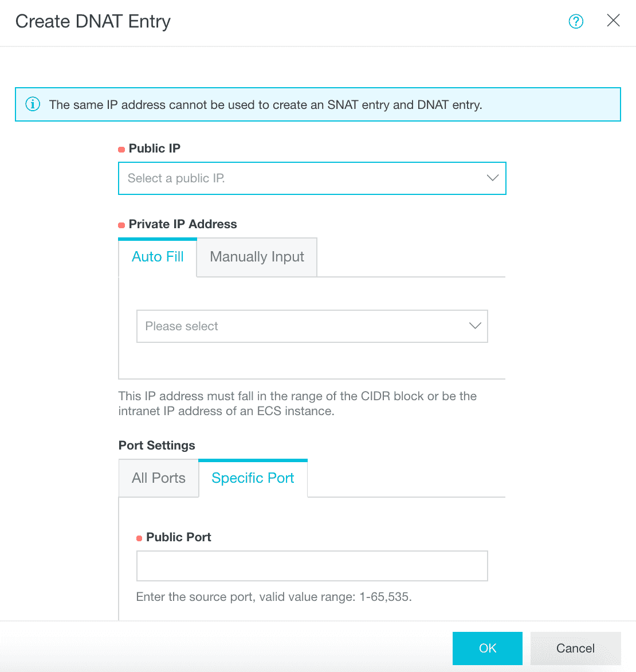This screenshot has height=672, width=636.
Task: Switch to the Manually Input tab
Action: [257, 257]
